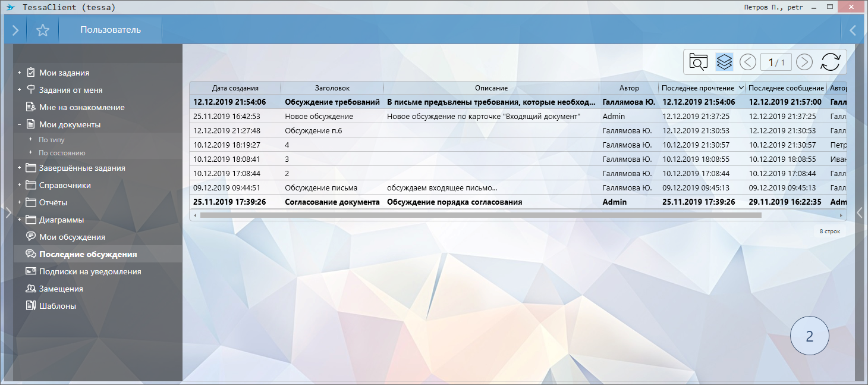Click the refresh arrows icon
Viewport: 868px width, 385px height.
[830, 62]
